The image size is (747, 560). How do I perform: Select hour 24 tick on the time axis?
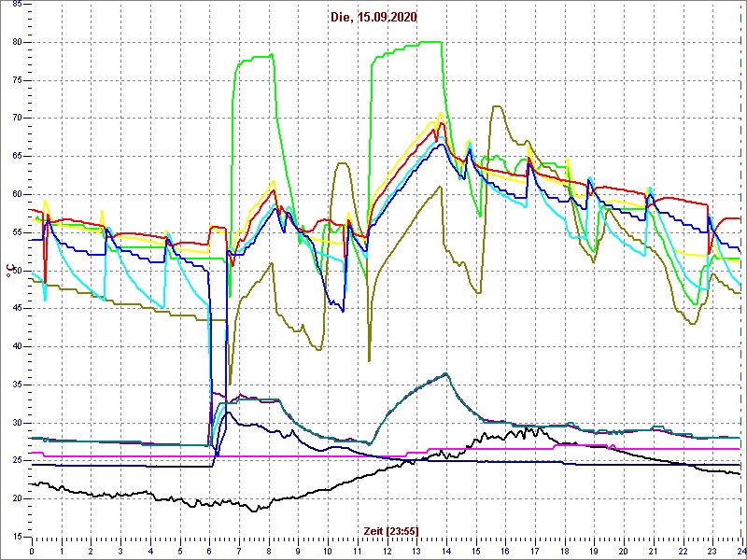point(740,551)
